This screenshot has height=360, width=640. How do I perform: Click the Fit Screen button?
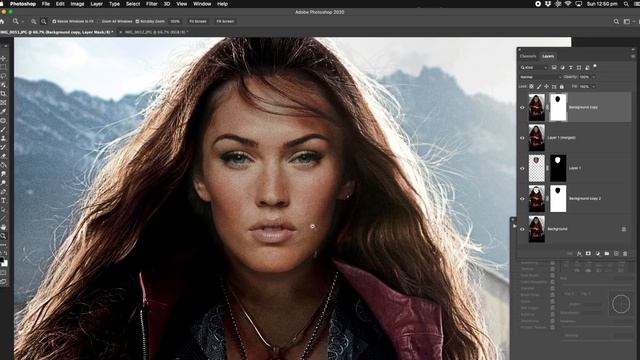coord(198,21)
